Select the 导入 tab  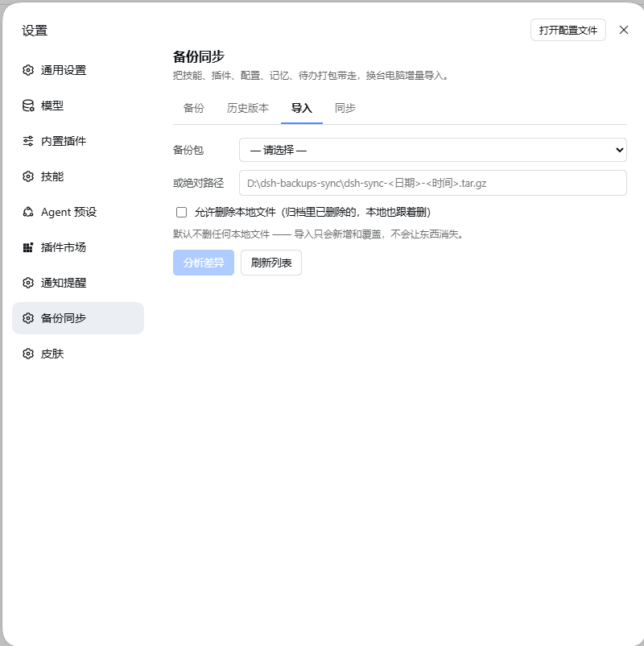point(302,108)
